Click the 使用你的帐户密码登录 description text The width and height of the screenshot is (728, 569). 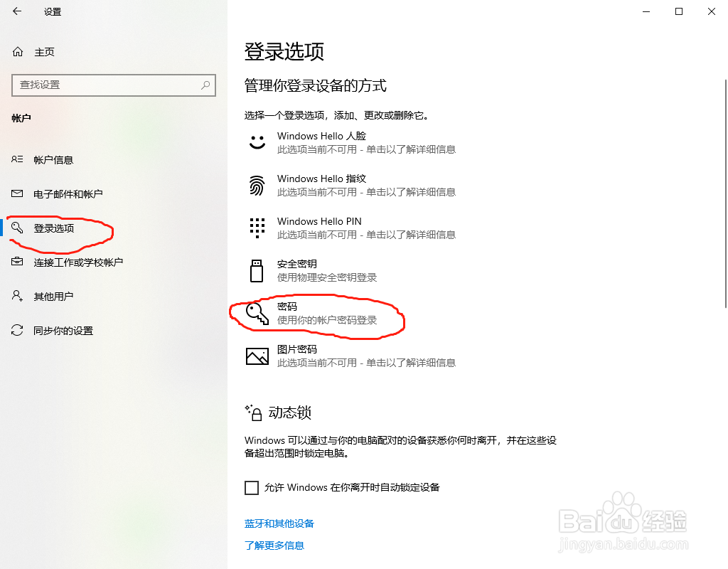tap(327, 320)
